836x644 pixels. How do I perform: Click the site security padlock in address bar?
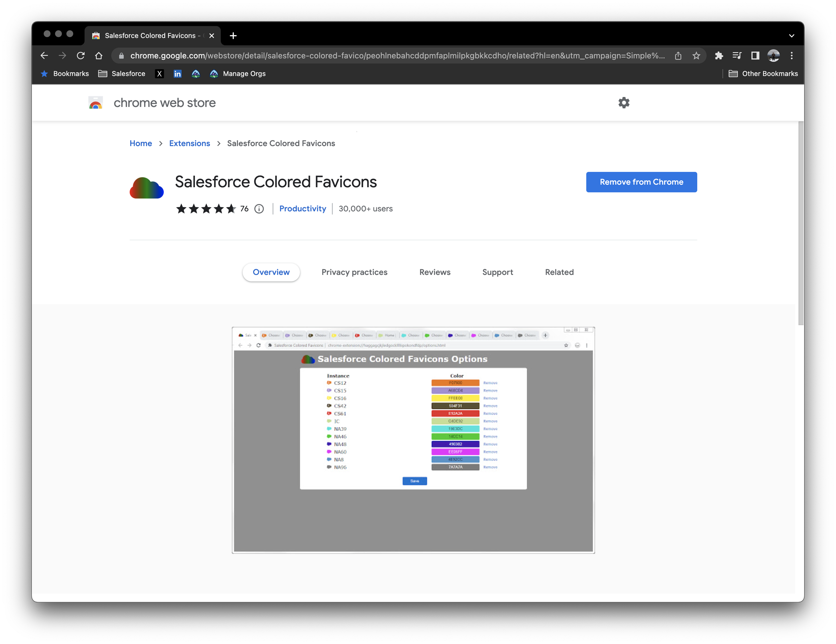point(121,56)
